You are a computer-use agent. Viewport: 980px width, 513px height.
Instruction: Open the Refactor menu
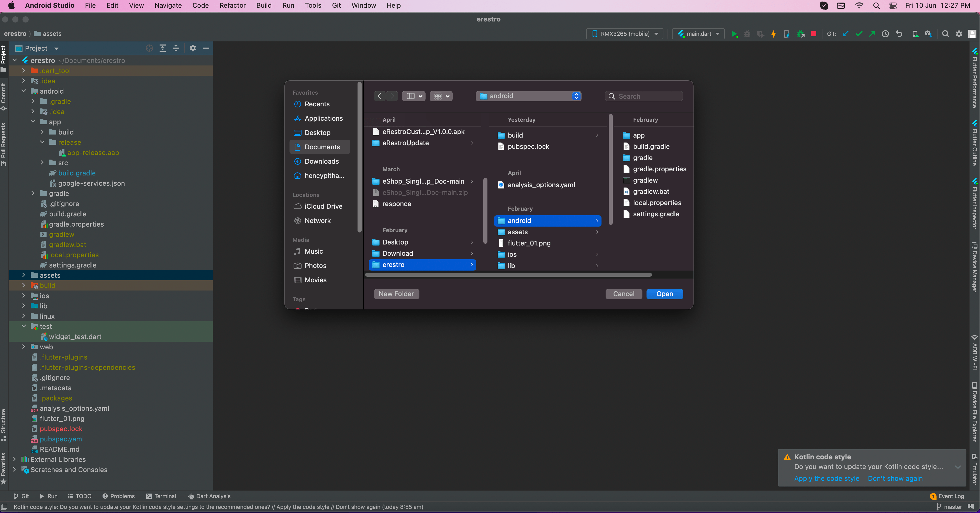pos(232,5)
